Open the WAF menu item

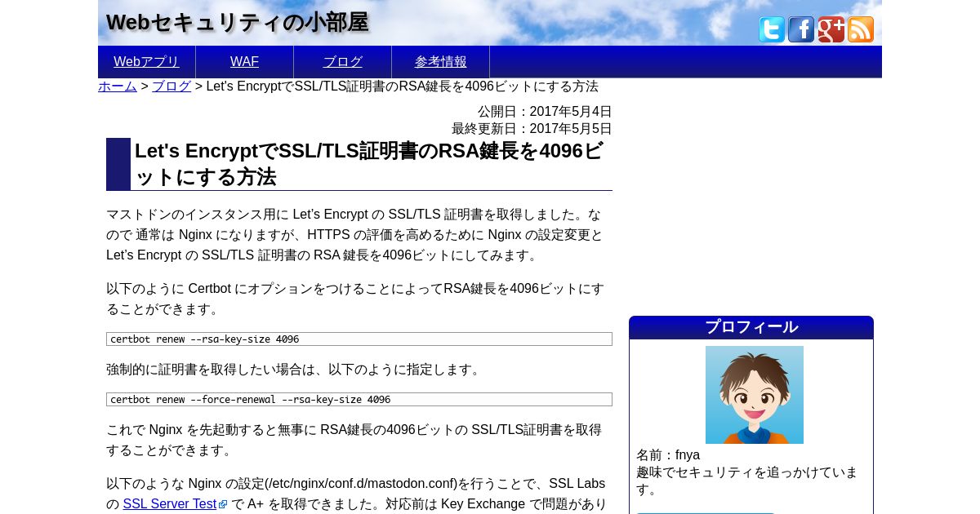coord(244,62)
